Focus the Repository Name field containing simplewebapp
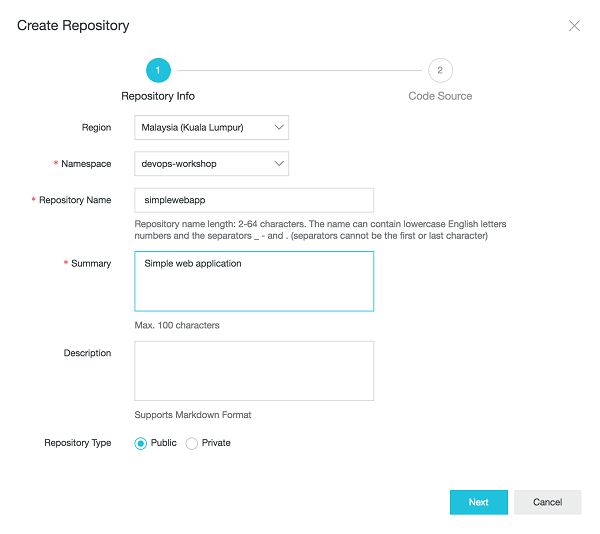The width and height of the screenshot is (600, 534). tap(254, 200)
